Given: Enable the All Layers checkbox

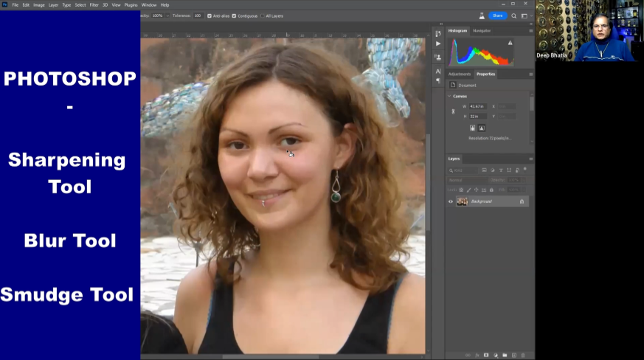Looking at the screenshot, I should pos(261,15).
